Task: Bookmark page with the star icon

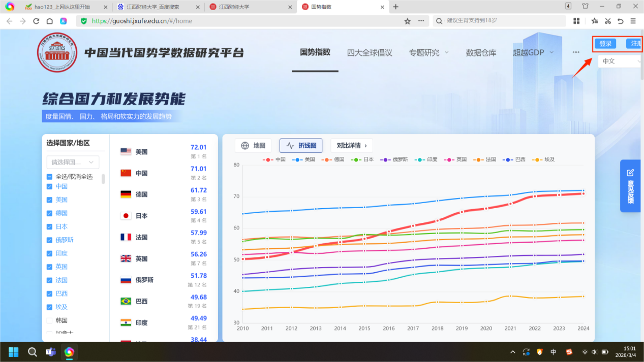Action: [407, 21]
